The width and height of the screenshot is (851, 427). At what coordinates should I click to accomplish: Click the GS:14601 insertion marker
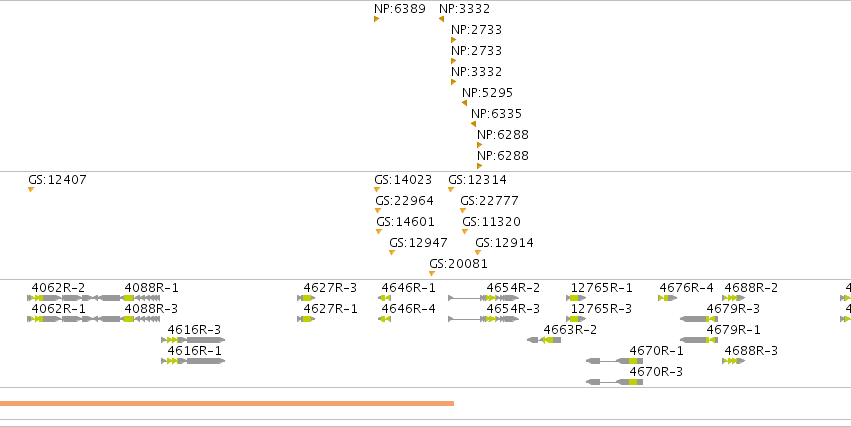(x=379, y=232)
